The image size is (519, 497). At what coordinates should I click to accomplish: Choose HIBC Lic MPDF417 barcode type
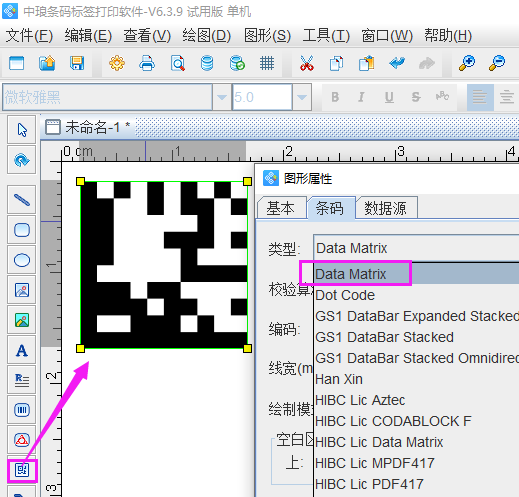click(x=416, y=463)
